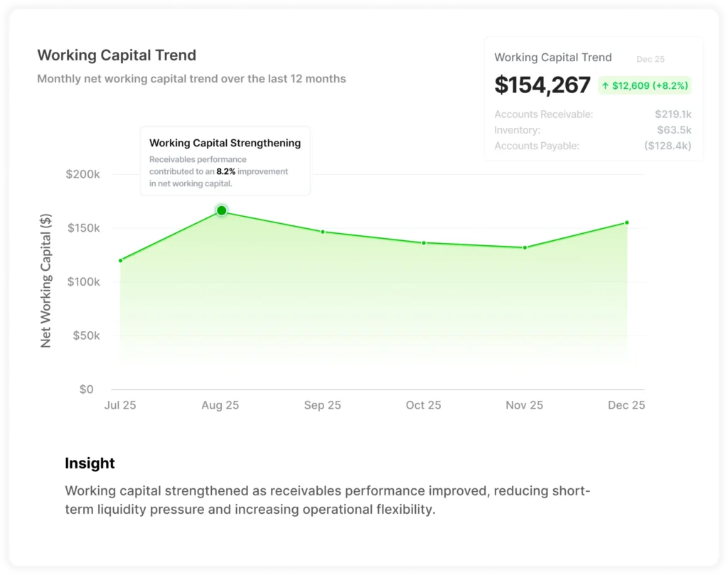The image size is (728, 575).
Task: Click the Working Capital Strengthening tooltip title
Action: point(225,143)
